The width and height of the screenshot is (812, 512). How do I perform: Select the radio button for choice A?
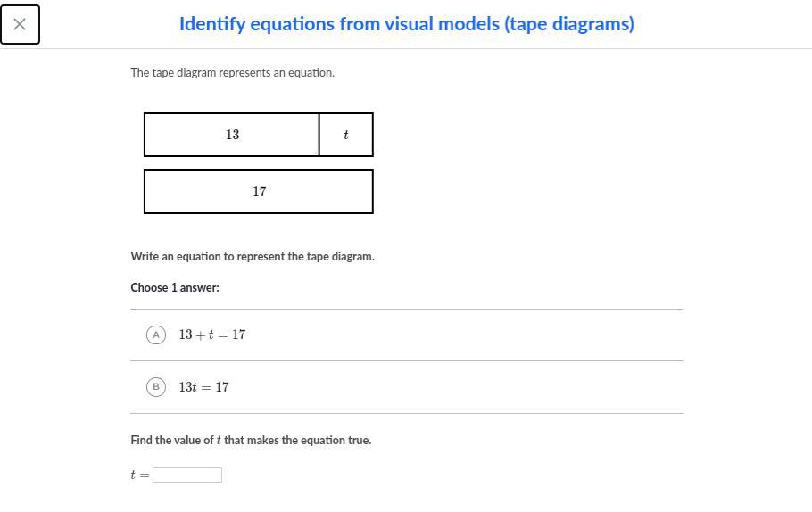tap(156, 334)
